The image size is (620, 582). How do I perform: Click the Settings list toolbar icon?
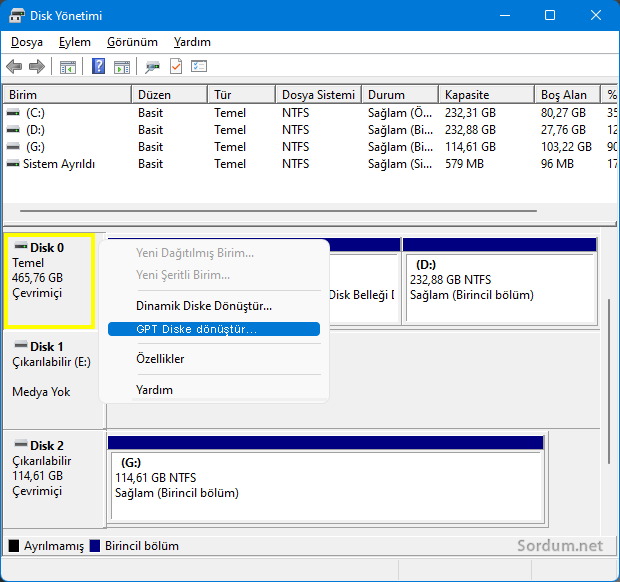(x=198, y=66)
